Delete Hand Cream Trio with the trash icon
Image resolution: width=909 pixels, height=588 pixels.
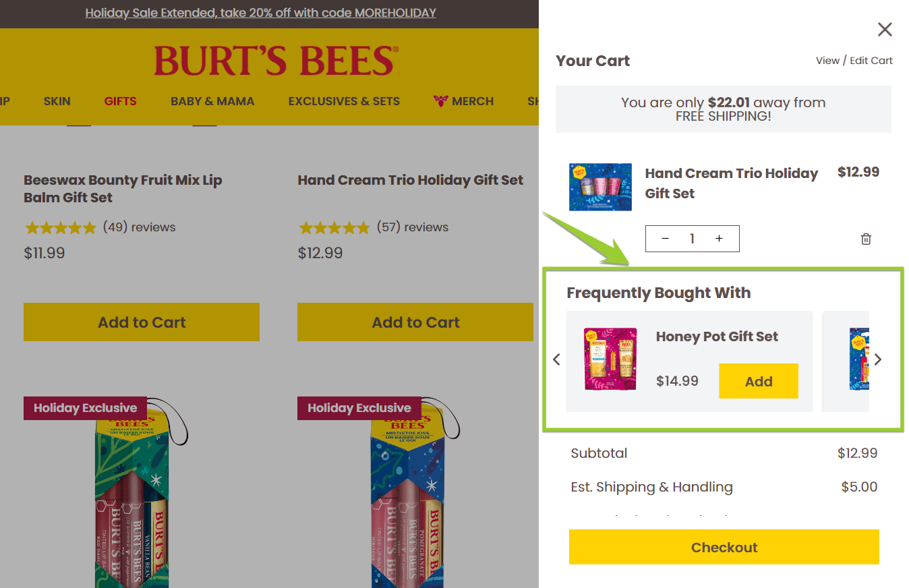pyautogui.click(x=866, y=239)
